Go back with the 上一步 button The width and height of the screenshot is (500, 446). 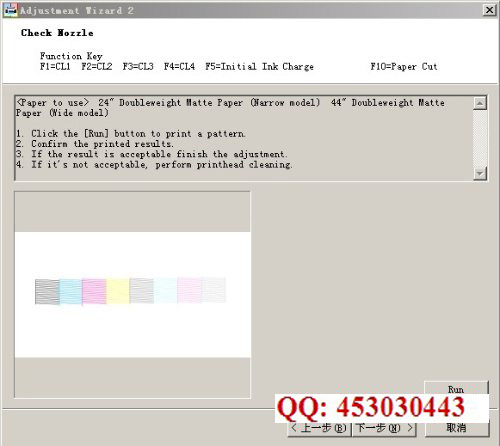coord(319,428)
